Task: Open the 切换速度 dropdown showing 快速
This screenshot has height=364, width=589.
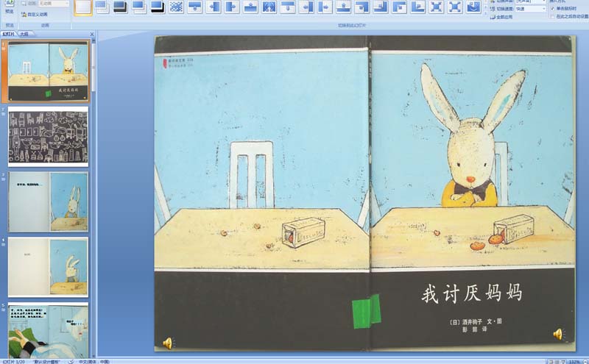Action: [x=530, y=9]
